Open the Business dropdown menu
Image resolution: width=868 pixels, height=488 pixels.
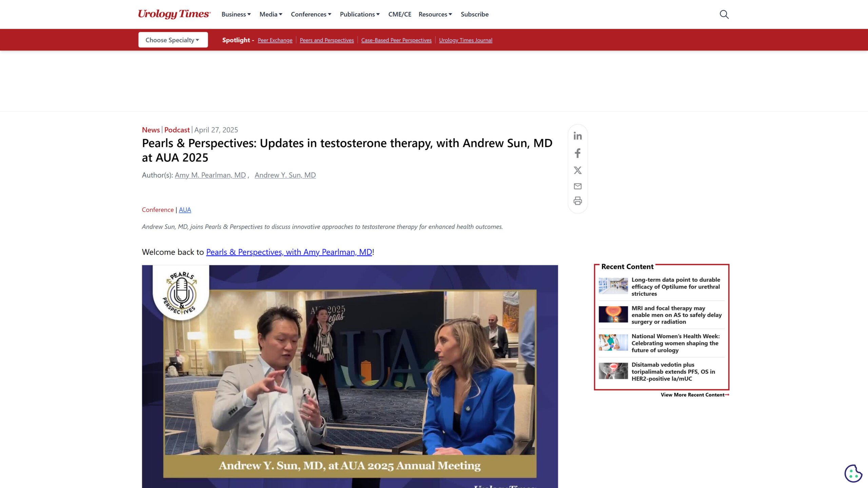pyautogui.click(x=236, y=14)
